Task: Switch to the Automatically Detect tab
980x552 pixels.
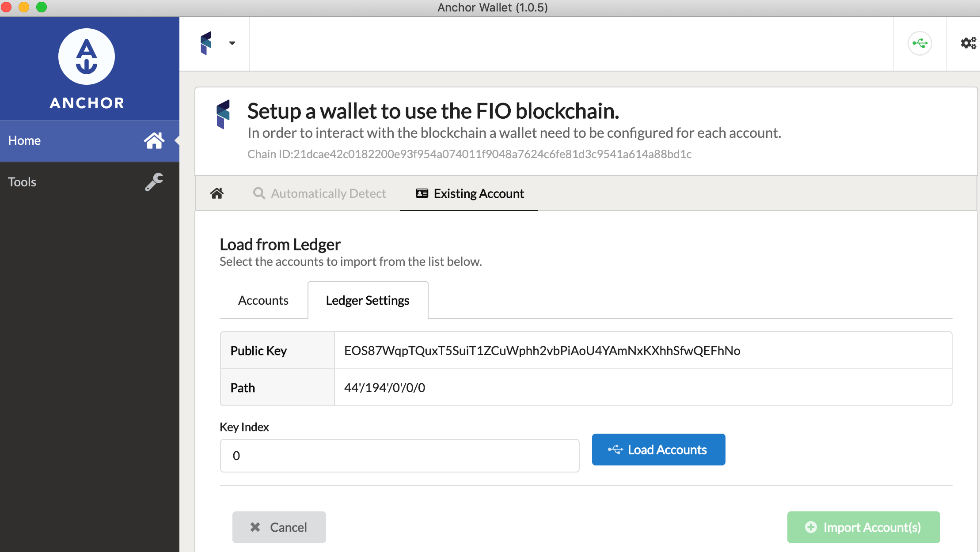Action: pos(329,193)
